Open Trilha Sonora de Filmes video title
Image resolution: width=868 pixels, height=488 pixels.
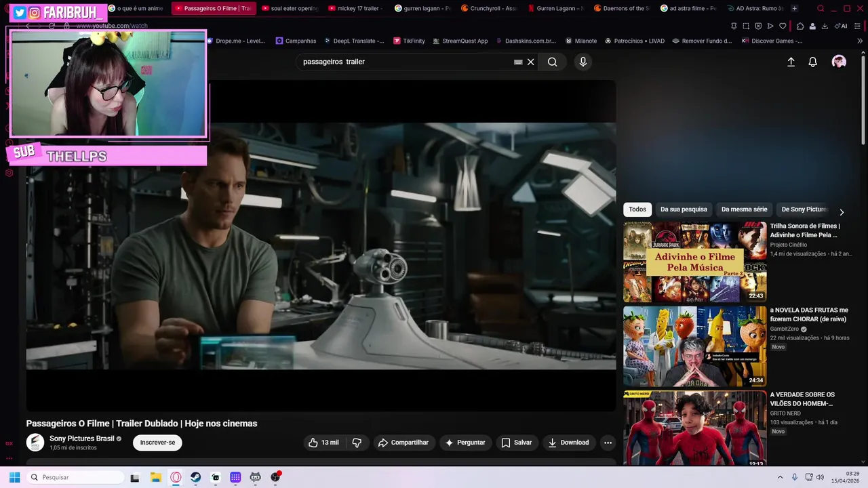(805, 230)
